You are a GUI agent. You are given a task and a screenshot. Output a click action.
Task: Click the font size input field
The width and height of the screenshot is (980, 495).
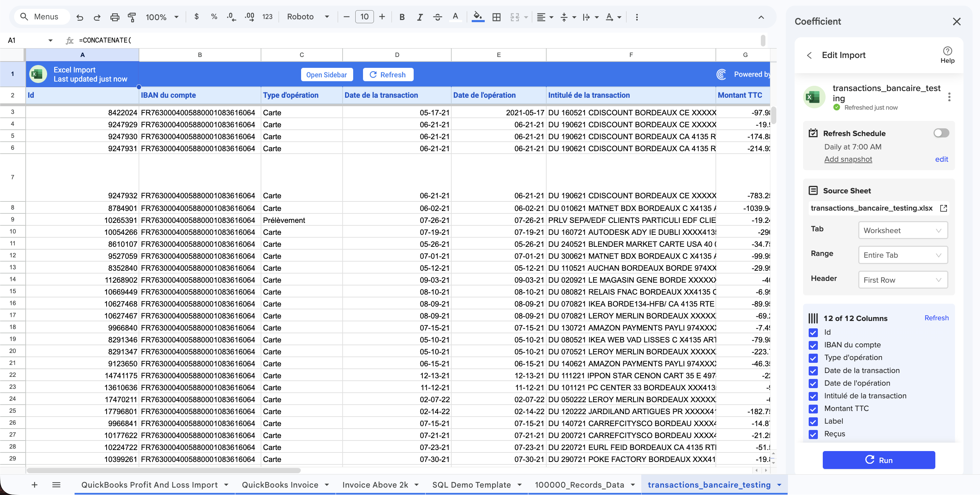tap(364, 17)
